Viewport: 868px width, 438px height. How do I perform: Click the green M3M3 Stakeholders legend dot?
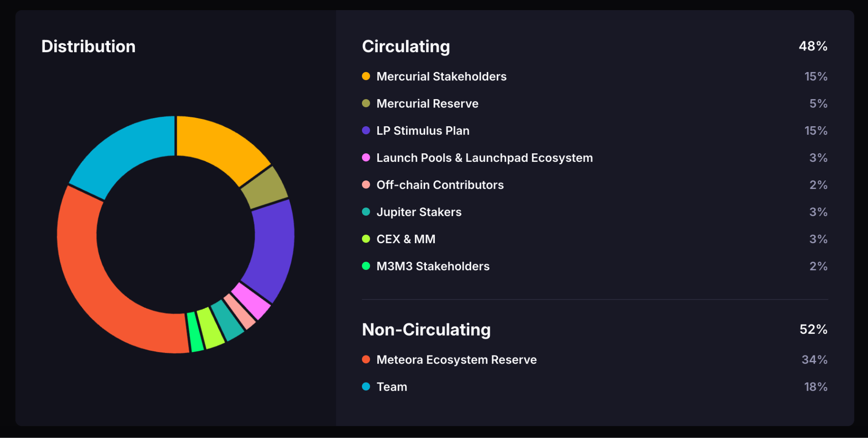pyautogui.click(x=366, y=266)
